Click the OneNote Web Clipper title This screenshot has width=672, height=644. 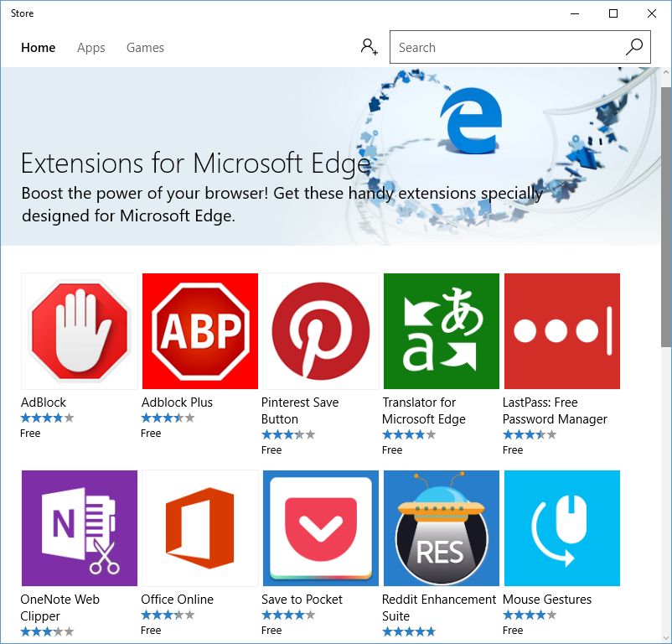[60, 608]
